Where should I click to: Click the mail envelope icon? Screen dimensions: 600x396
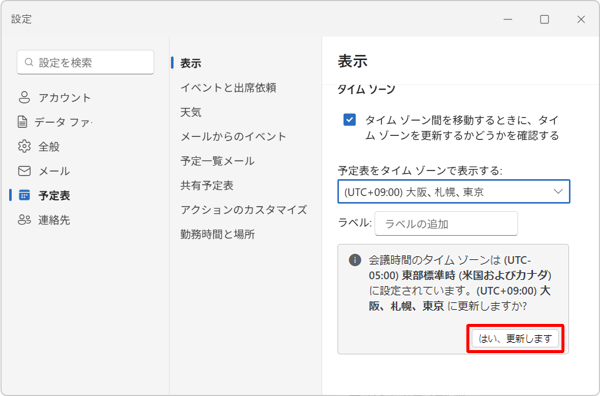tap(24, 171)
